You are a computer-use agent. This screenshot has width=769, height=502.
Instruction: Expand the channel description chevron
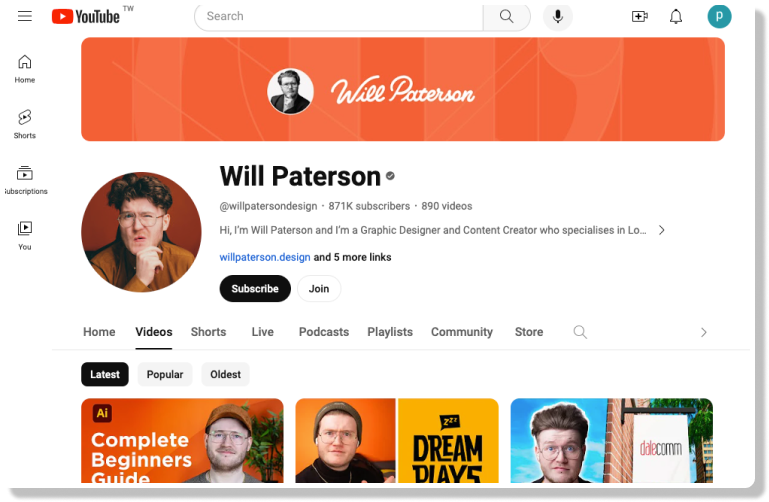(662, 230)
